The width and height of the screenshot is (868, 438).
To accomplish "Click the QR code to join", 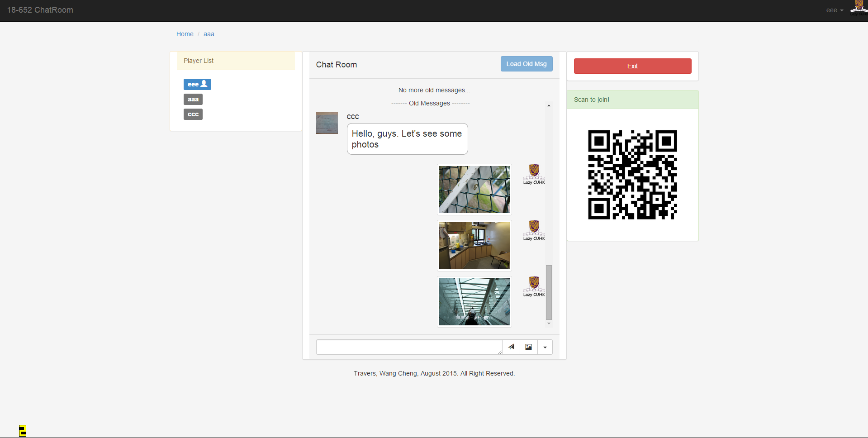I will click(632, 175).
